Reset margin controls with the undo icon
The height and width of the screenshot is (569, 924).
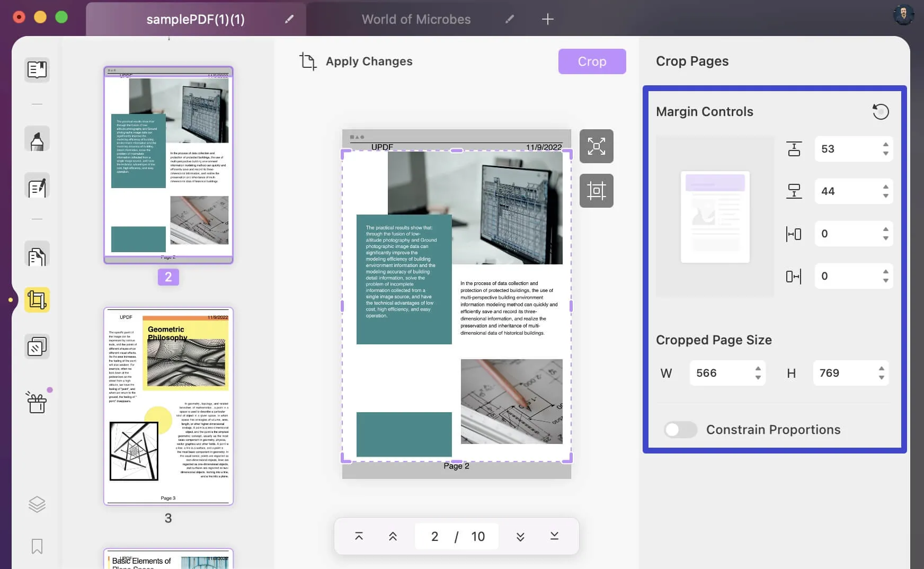[x=880, y=112]
